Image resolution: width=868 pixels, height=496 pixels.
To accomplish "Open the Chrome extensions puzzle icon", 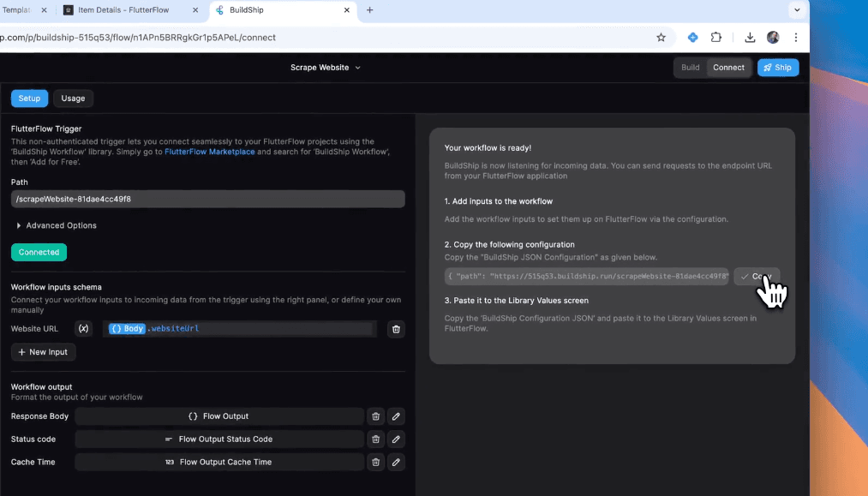I will pos(715,38).
